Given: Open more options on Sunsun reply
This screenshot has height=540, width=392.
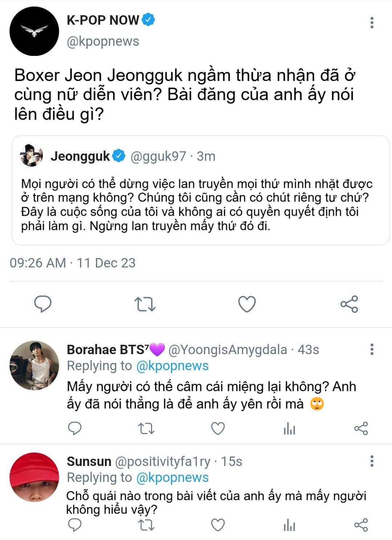Looking at the screenshot, I should tap(372, 461).
